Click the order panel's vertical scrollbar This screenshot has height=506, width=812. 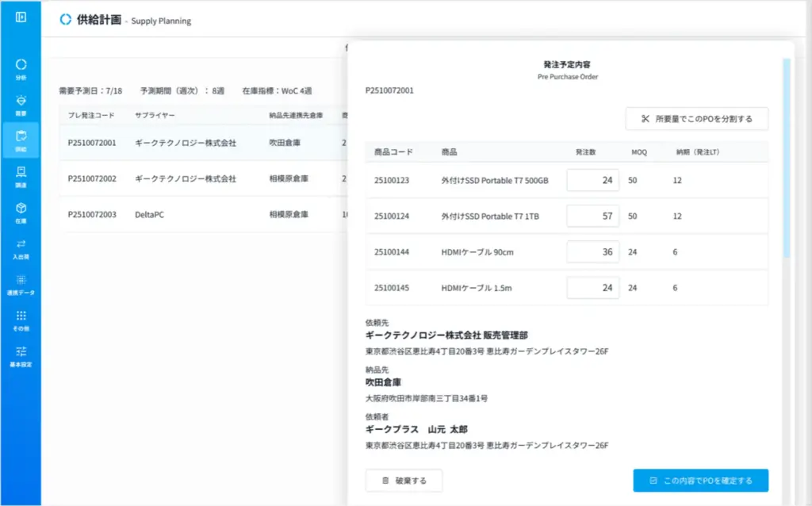[787, 158]
